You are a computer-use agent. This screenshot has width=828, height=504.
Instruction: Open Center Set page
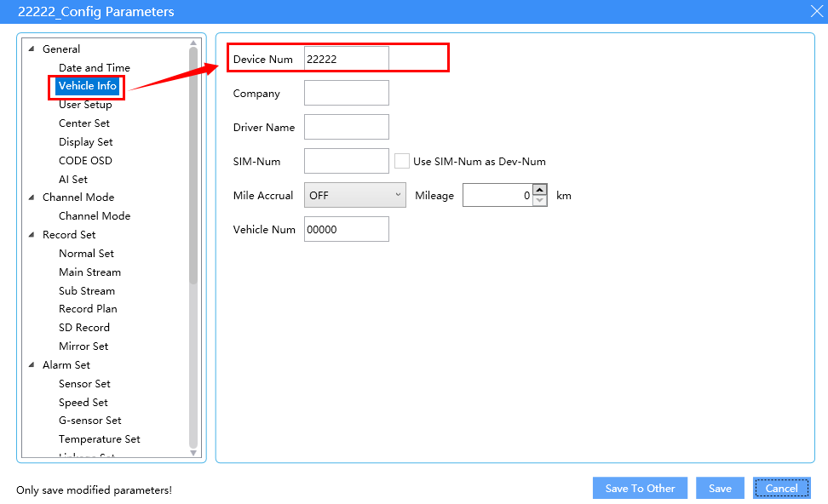84,123
